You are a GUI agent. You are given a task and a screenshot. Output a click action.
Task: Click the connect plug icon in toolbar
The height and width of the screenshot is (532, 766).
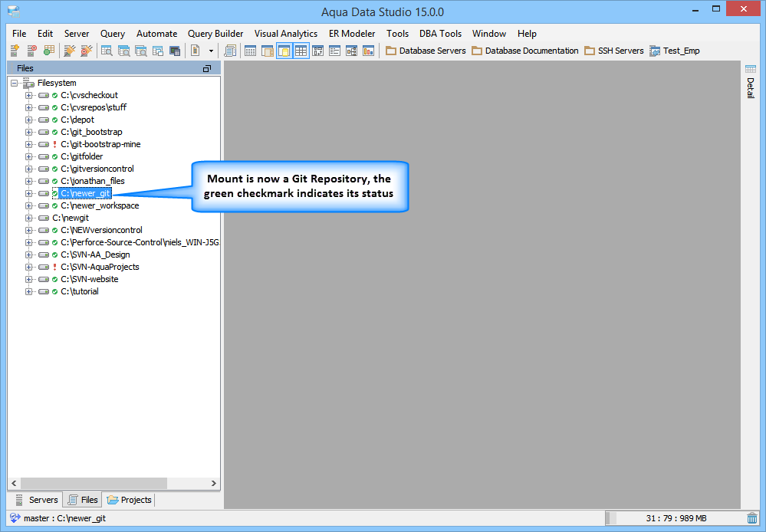(x=69, y=51)
